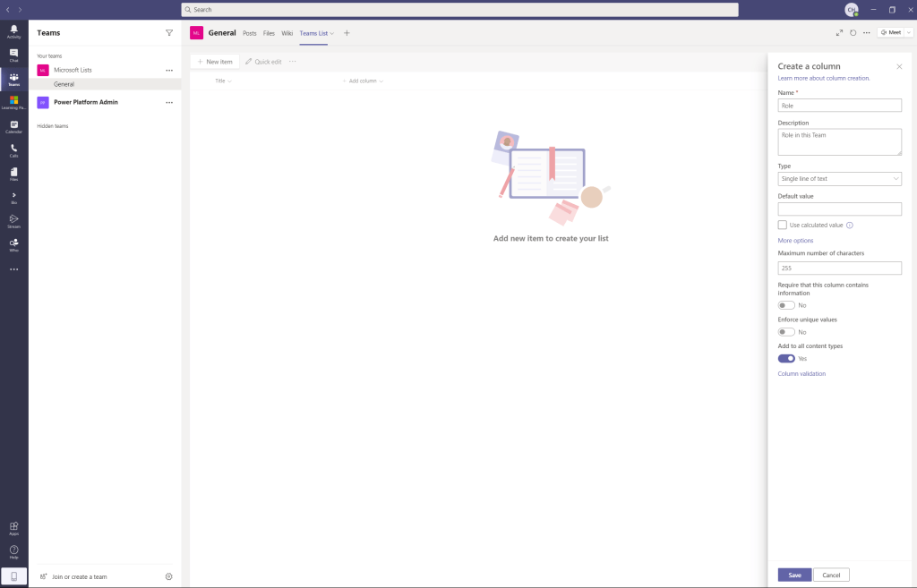Switch to the Files tab
This screenshot has width=917, height=588.
(269, 33)
